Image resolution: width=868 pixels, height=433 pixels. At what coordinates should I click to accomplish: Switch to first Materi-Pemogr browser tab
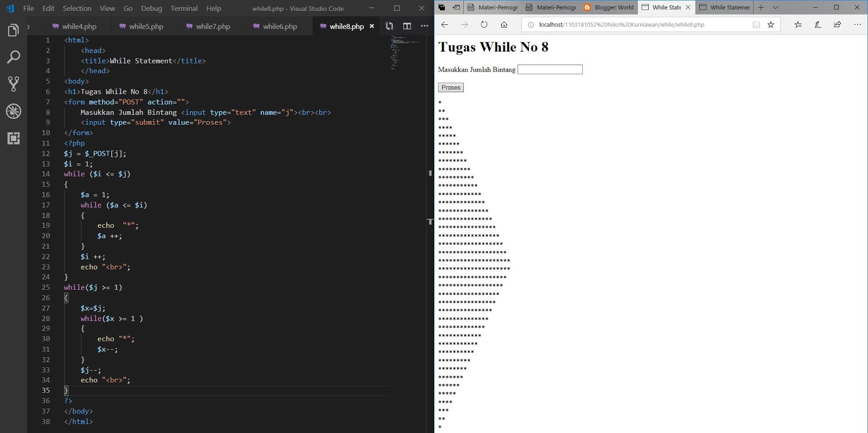coord(493,8)
